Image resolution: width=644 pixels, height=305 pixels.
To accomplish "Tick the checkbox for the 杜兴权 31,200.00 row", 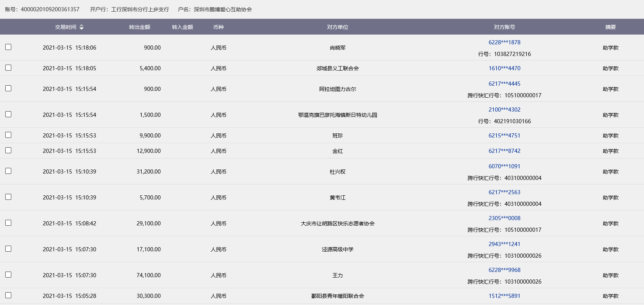I will click(8, 171).
